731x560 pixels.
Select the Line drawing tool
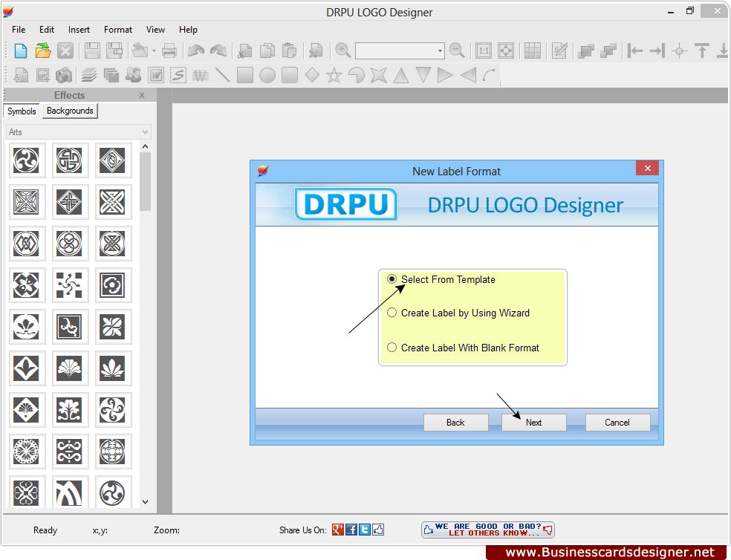223,75
